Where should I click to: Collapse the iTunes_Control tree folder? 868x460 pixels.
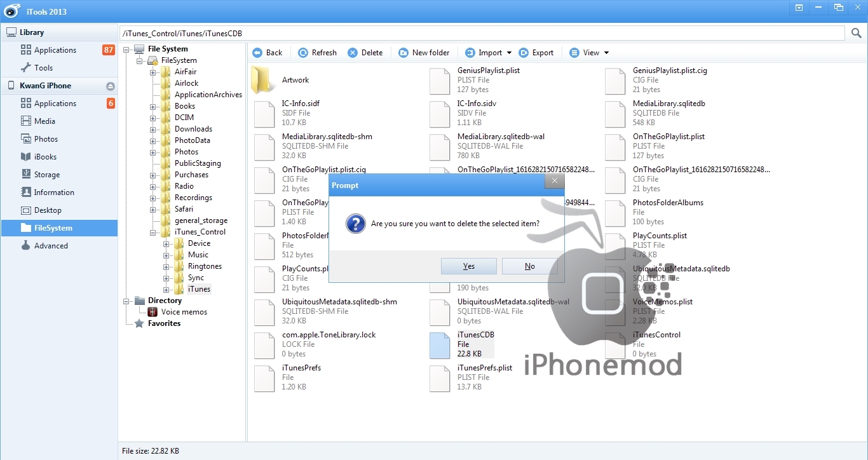click(x=153, y=233)
